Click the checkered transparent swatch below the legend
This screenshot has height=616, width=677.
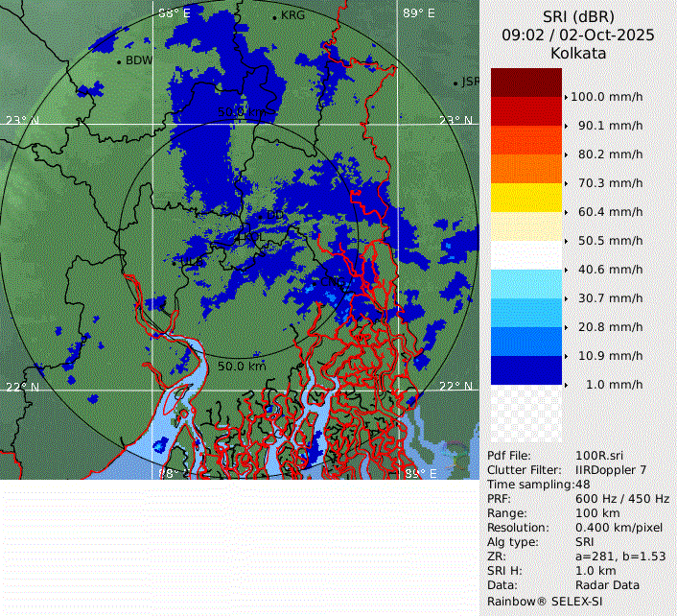click(526, 414)
